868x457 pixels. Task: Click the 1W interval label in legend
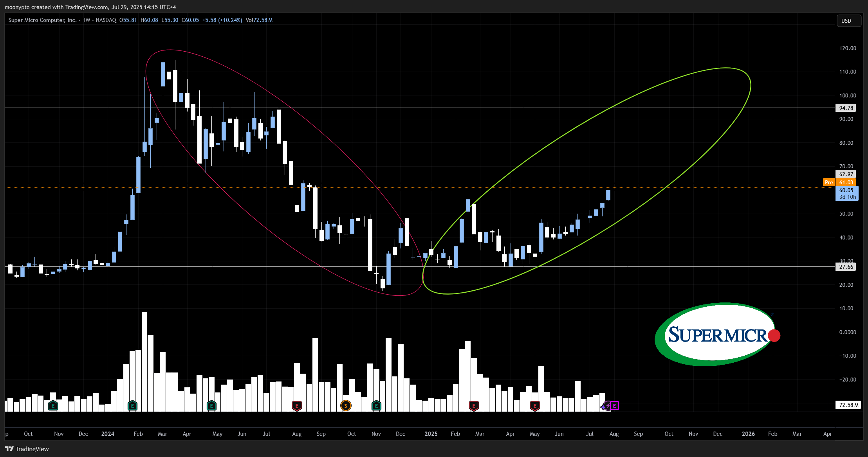coord(87,20)
